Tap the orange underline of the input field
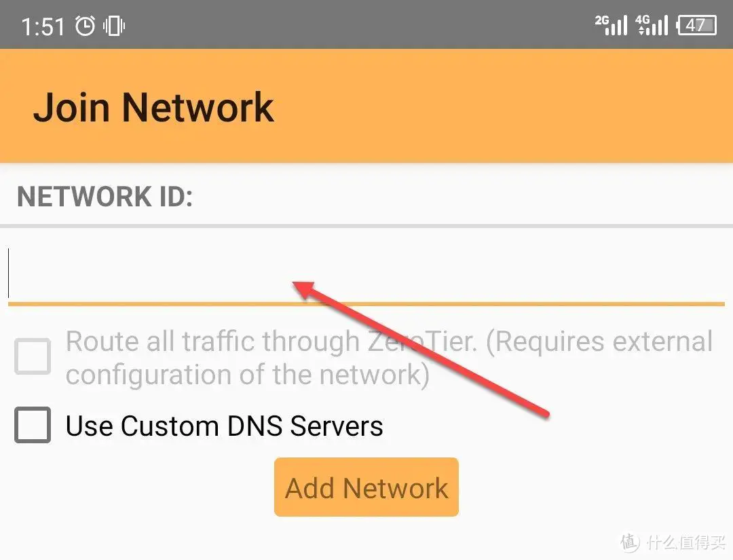Viewport: 733px width, 560px height. [x=366, y=304]
